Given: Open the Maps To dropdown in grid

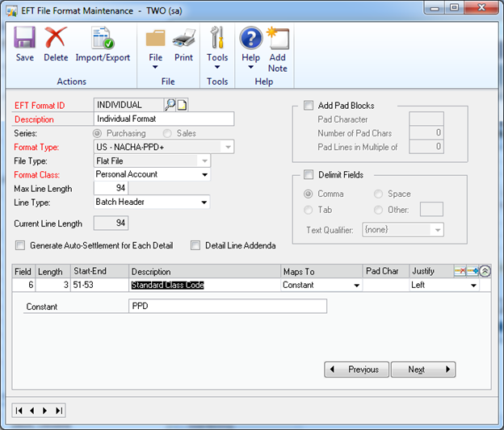Looking at the screenshot, I should [x=356, y=285].
